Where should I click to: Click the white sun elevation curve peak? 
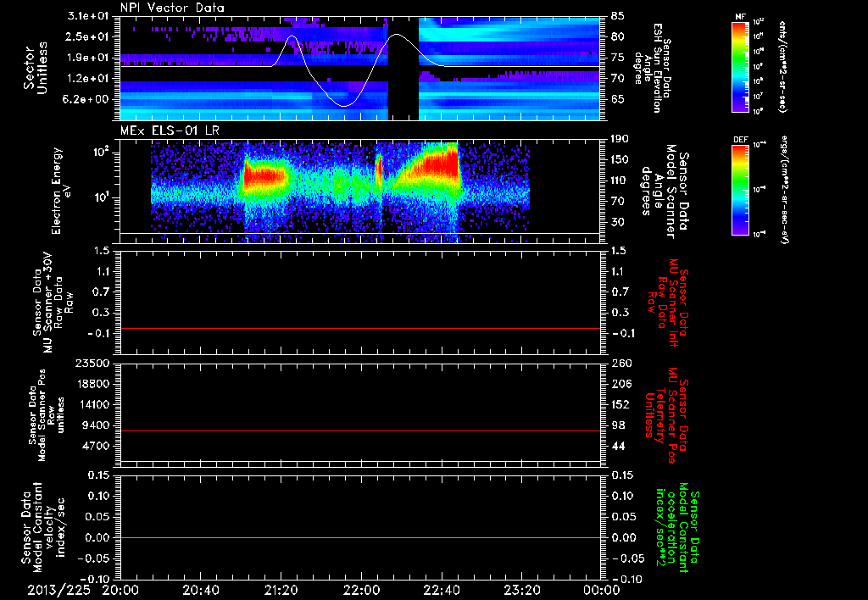point(397,35)
